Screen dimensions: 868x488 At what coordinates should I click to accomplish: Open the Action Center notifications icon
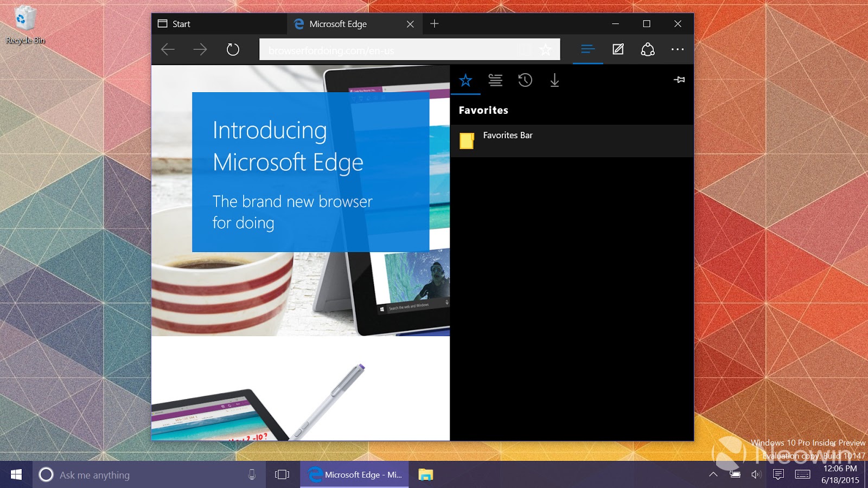click(778, 475)
